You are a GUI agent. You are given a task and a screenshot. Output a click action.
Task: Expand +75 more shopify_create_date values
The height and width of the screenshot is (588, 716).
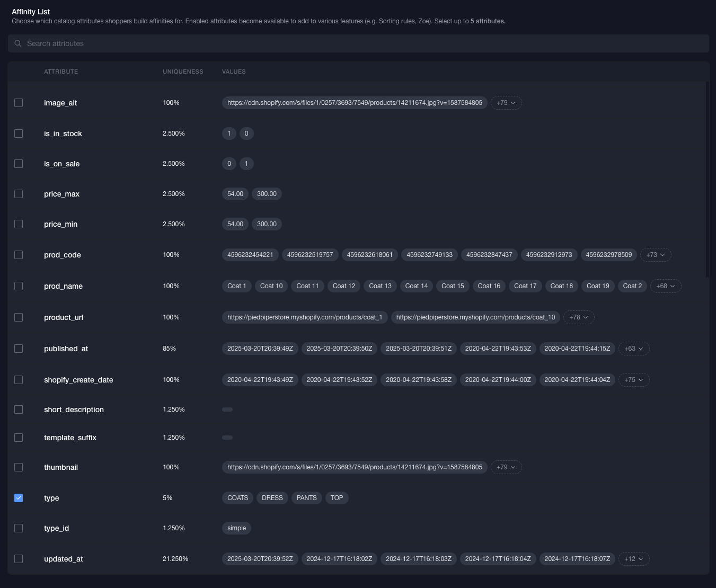coord(634,380)
